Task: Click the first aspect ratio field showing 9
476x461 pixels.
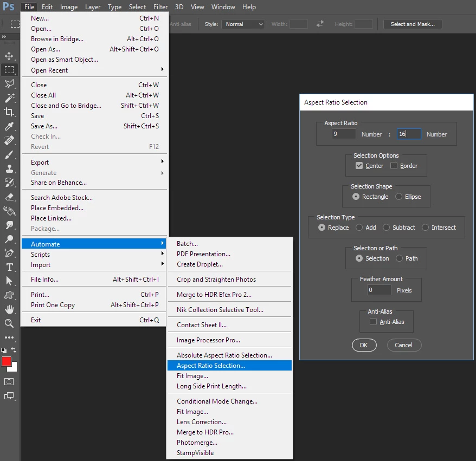Action: click(344, 134)
